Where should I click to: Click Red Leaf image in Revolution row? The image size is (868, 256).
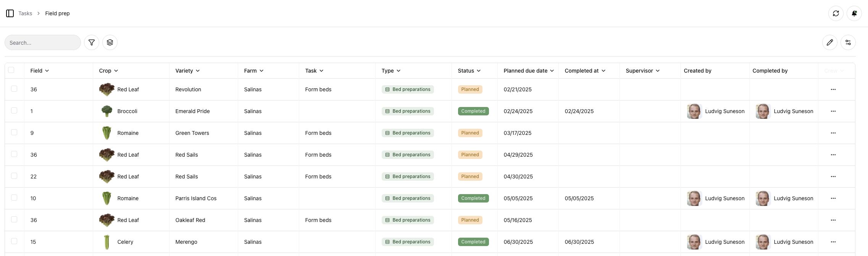107,89
